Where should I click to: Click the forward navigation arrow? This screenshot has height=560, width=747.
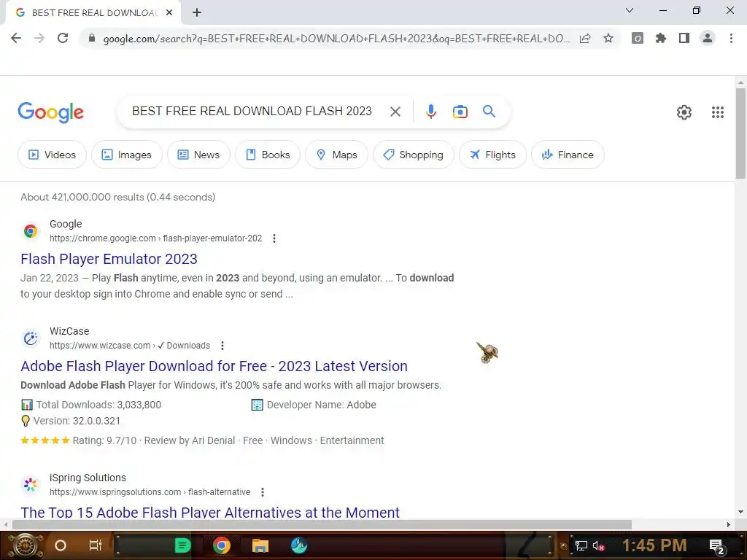click(x=39, y=38)
